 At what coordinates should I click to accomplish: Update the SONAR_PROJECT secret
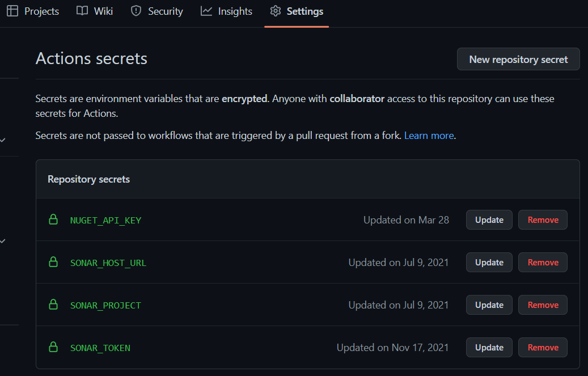click(x=489, y=305)
